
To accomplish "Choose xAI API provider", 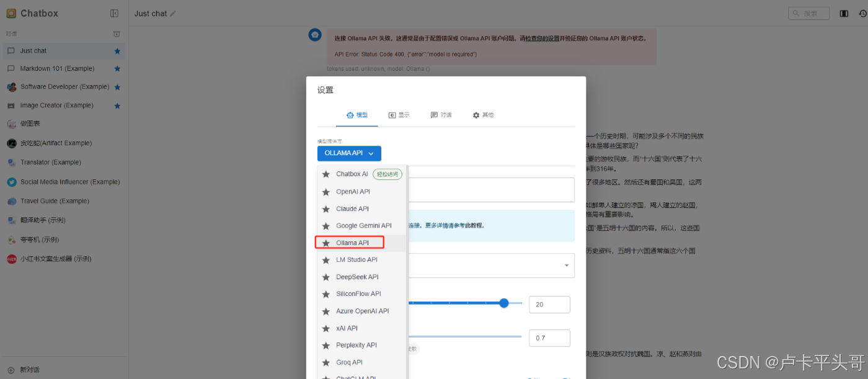I will (362, 328).
